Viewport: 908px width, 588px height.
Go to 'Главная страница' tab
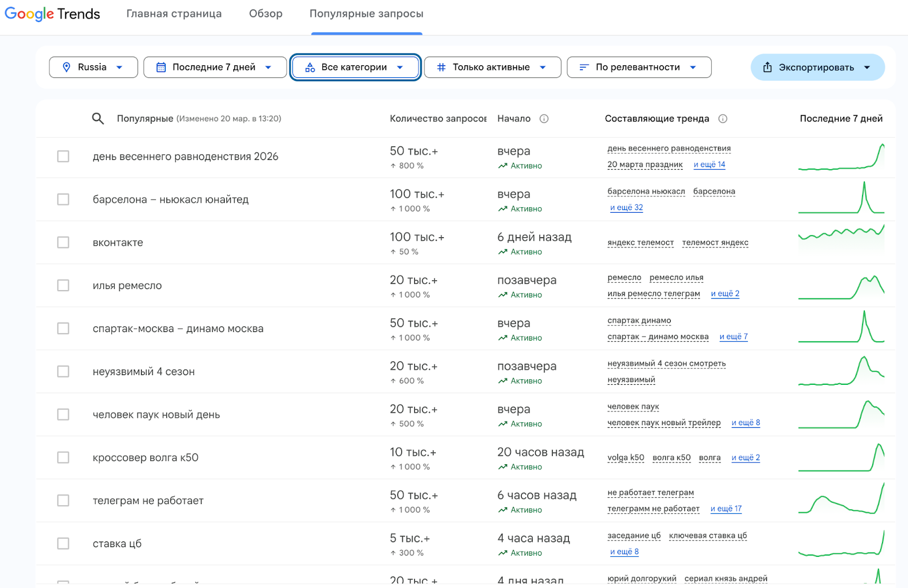coord(174,14)
